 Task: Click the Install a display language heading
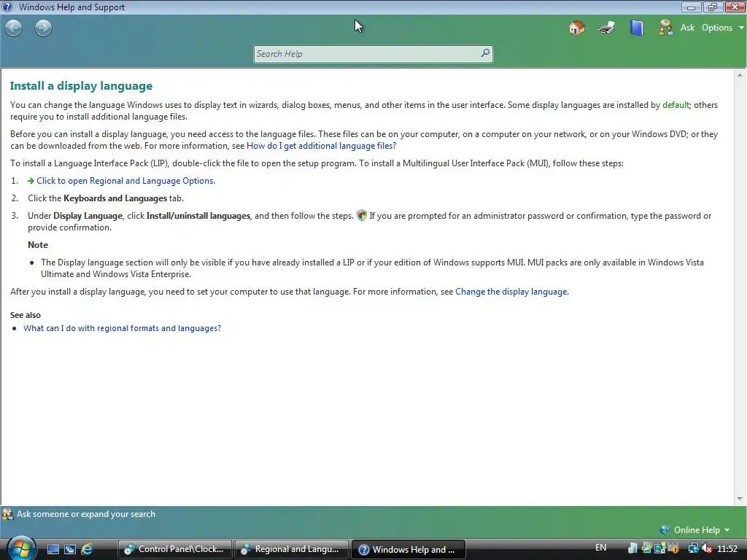click(x=82, y=86)
